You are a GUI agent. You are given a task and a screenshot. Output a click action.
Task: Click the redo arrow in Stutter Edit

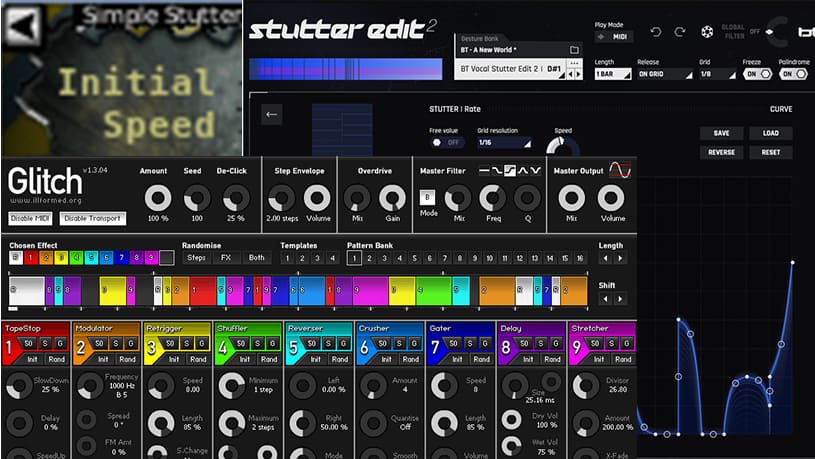tap(680, 32)
